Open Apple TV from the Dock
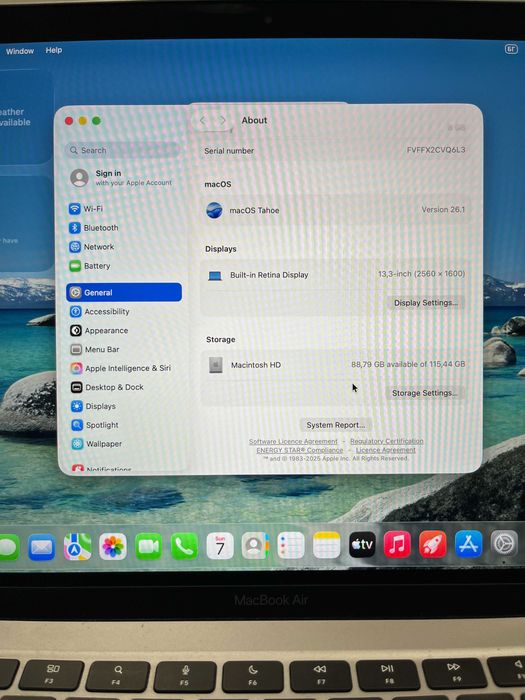The image size is (525, 700). click(362, 545)
